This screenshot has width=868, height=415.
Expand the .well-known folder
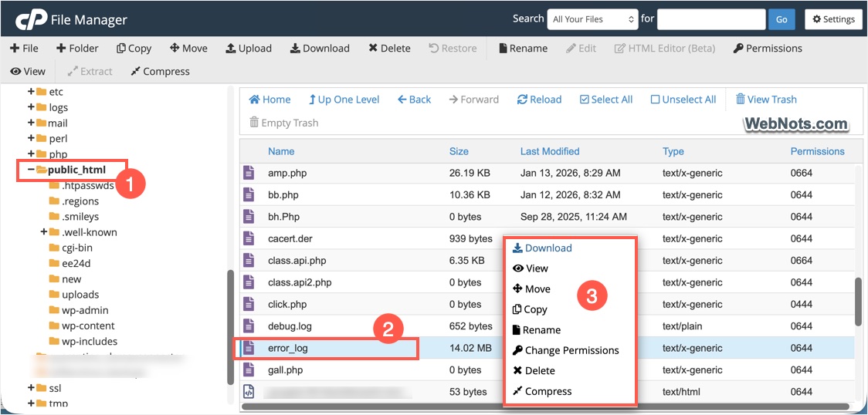[44, 232]
